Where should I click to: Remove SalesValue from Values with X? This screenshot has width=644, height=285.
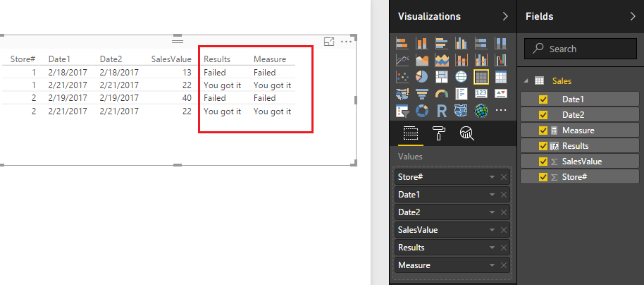point(504,230)
